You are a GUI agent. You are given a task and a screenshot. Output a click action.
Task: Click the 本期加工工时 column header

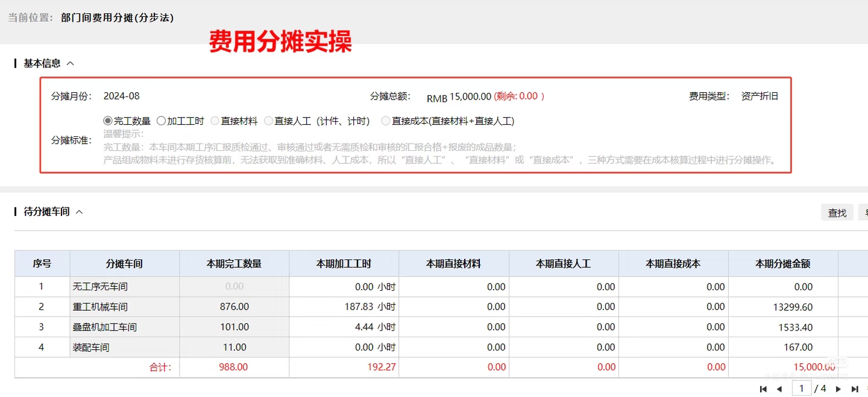(344, 264)
